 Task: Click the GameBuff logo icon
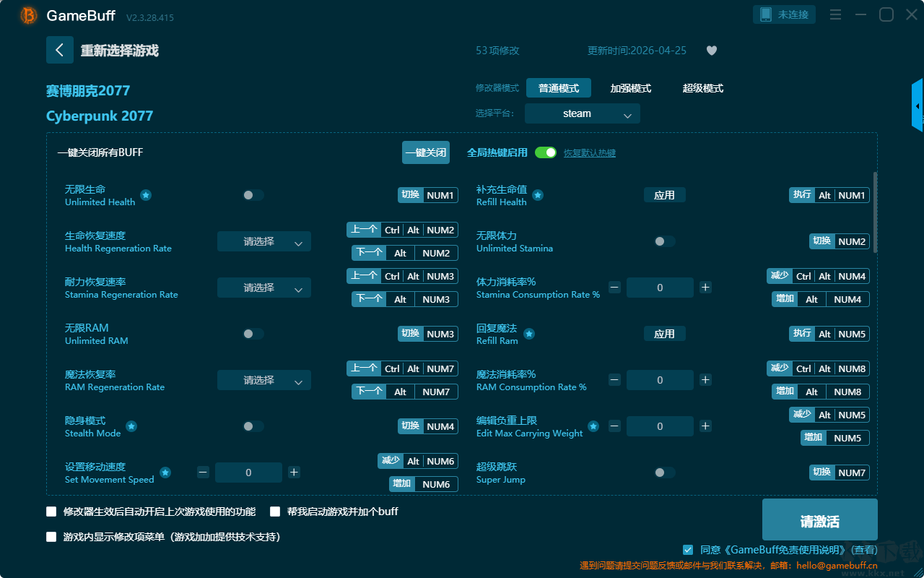(x=29, y=15)
